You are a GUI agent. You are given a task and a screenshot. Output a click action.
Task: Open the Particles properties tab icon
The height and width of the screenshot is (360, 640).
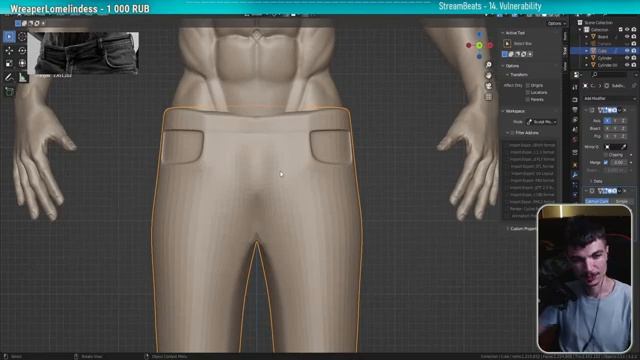click(x=575, y=184)
